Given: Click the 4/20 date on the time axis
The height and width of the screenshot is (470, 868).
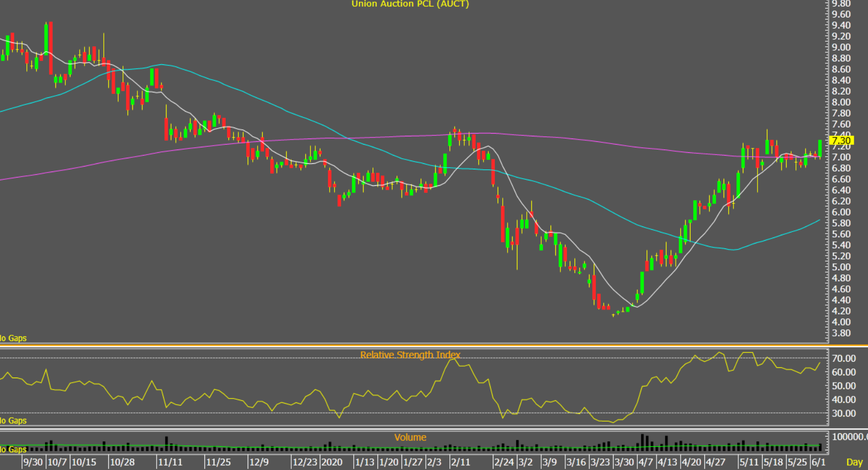Looking at the screenshot, I should click(692, 462).
